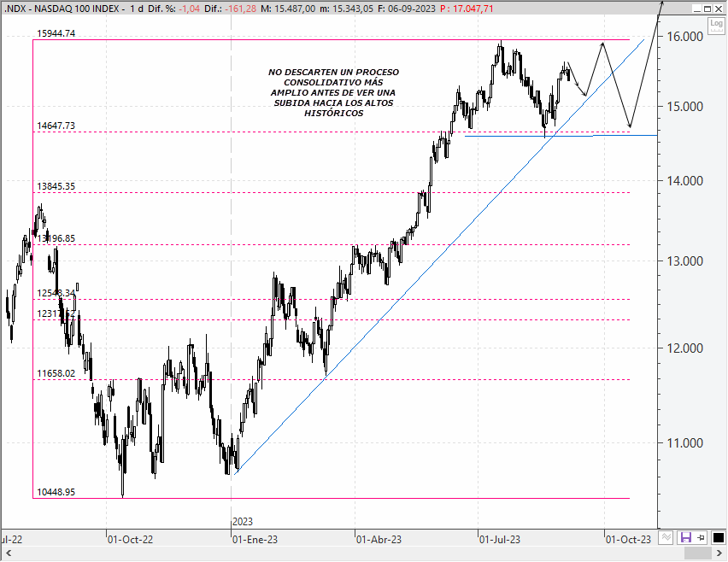Click the 15.000 price axis label

(684, 106)
